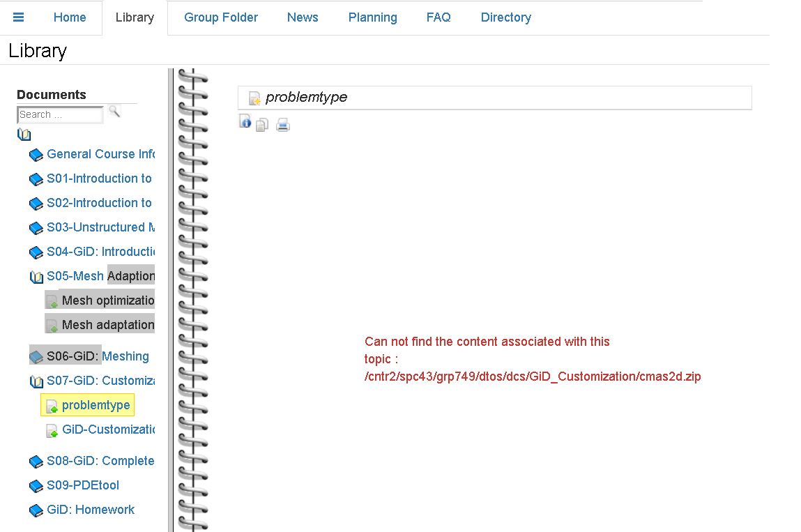Select the Mesh adaptation document

point(107,325)
